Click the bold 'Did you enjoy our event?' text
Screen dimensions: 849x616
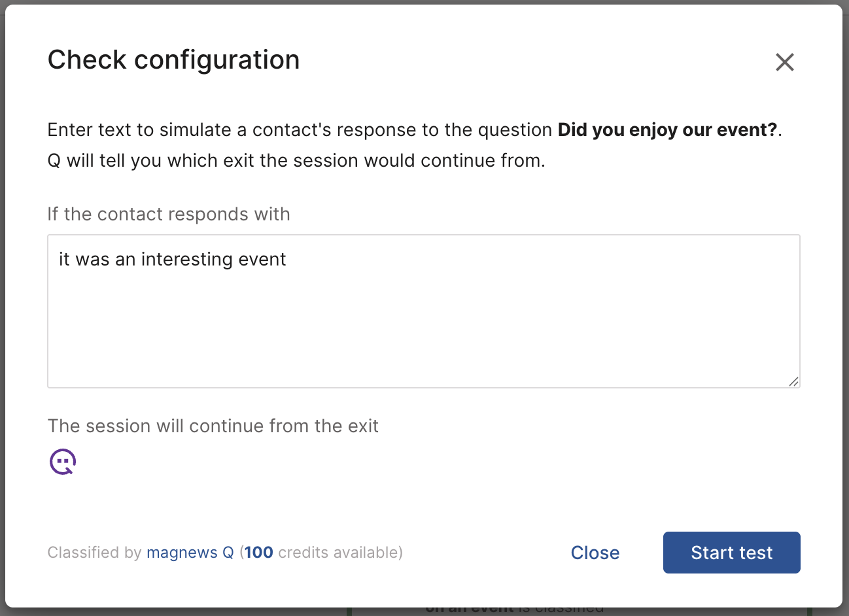tap(667, 129)
